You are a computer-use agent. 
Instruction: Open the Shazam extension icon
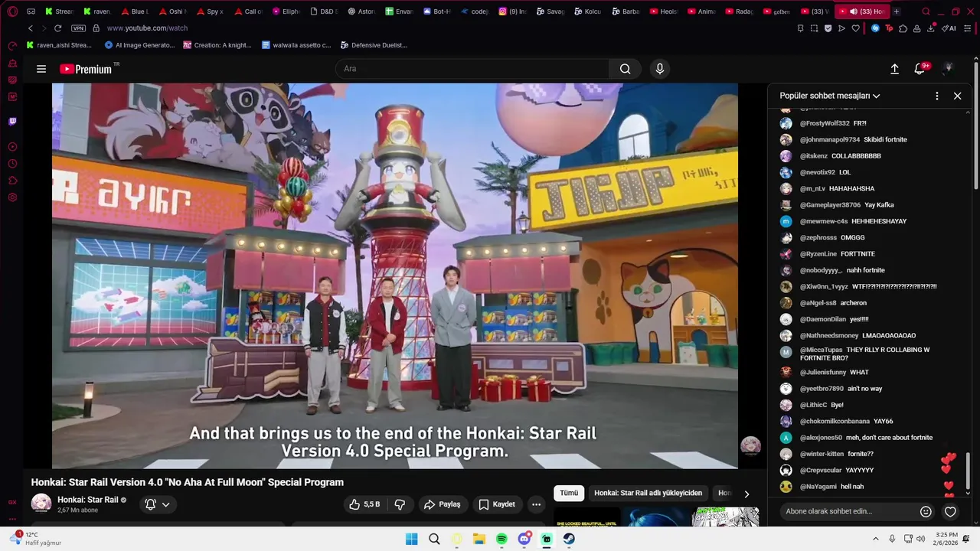click(x=875, y=28)
